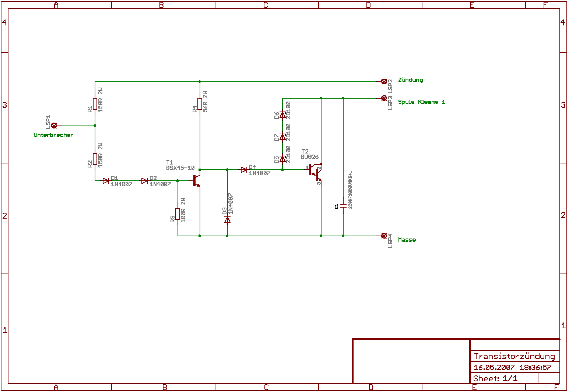Click the 1N4007 value under D4
This screenshot has width=569, height=392.
tap(260, 173)
